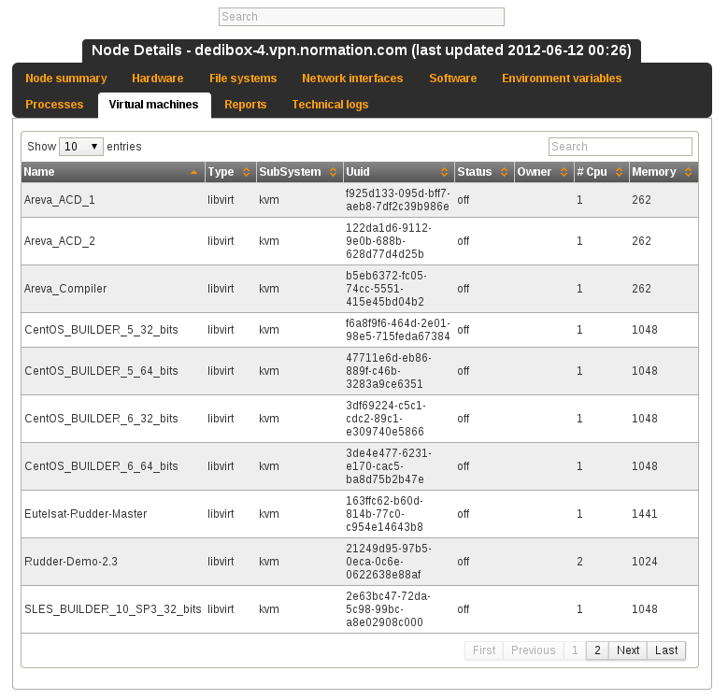This screenshot has width=728, height=700.
Task: Switch to the Software tab
Action: point(452,78)
